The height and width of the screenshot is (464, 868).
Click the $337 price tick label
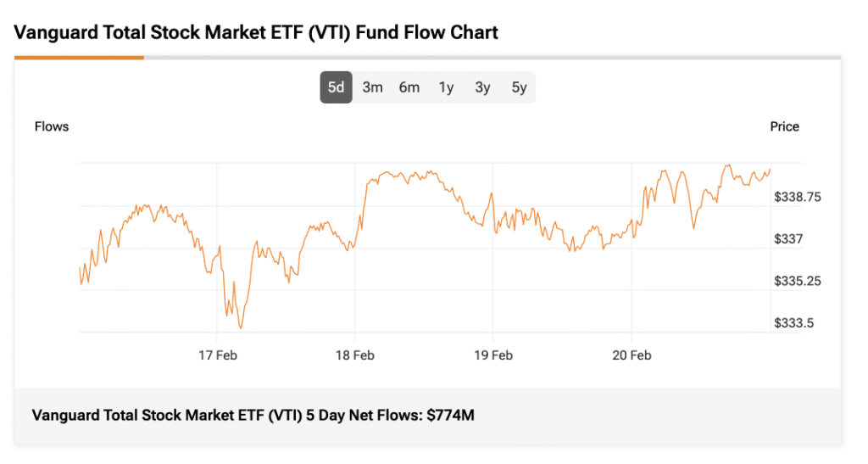pos(788,239)
